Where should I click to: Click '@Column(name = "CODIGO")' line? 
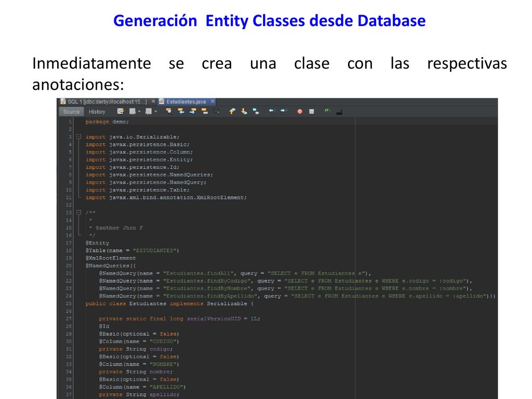tap(139, 341)
